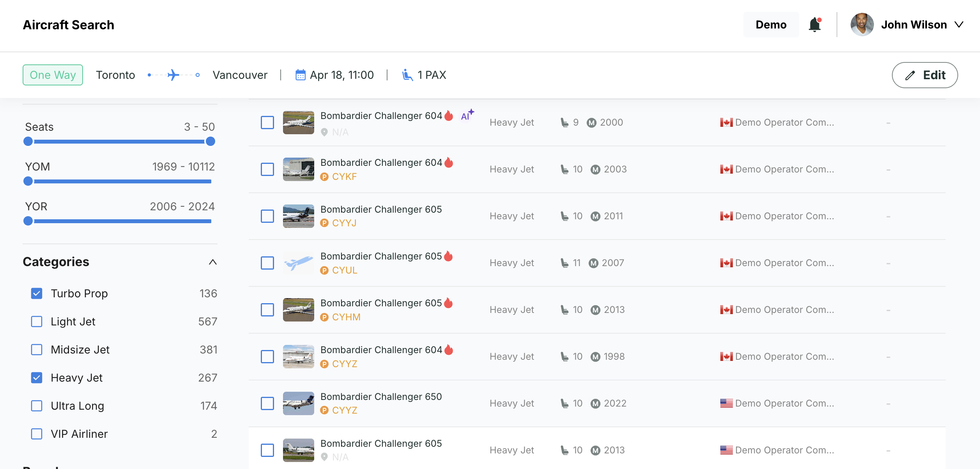Open the CYKF airport link
This screenshot has width=980, height=469.
[345, 177]
